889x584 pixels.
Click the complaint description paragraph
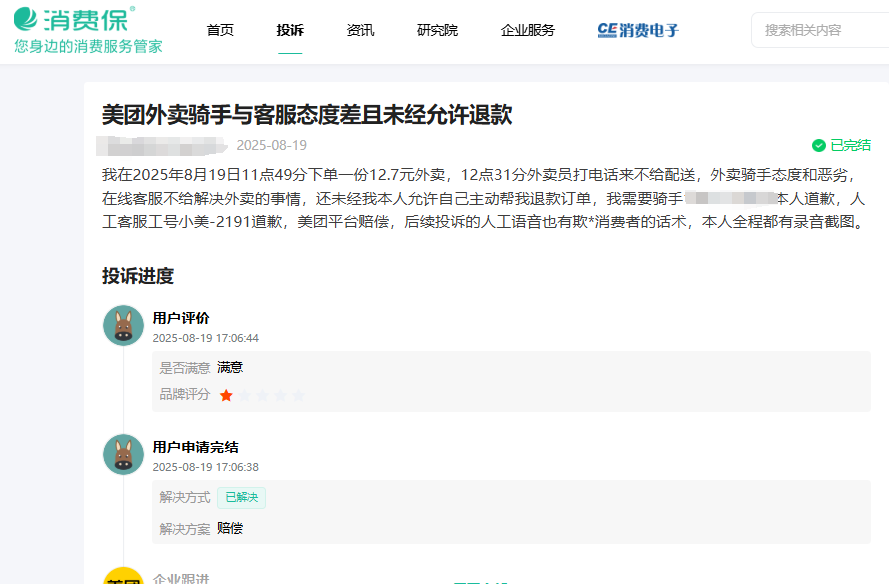(x=484, y=198)
